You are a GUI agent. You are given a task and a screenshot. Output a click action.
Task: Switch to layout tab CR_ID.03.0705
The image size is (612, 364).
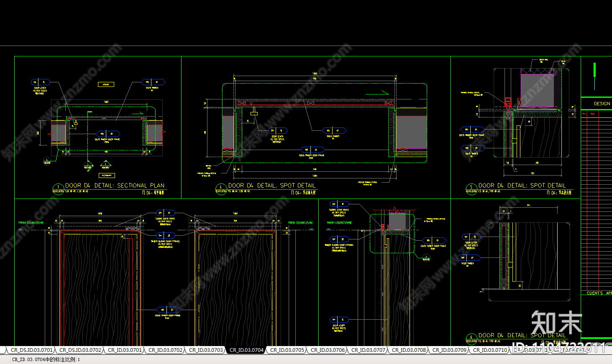tap(287, 350)
